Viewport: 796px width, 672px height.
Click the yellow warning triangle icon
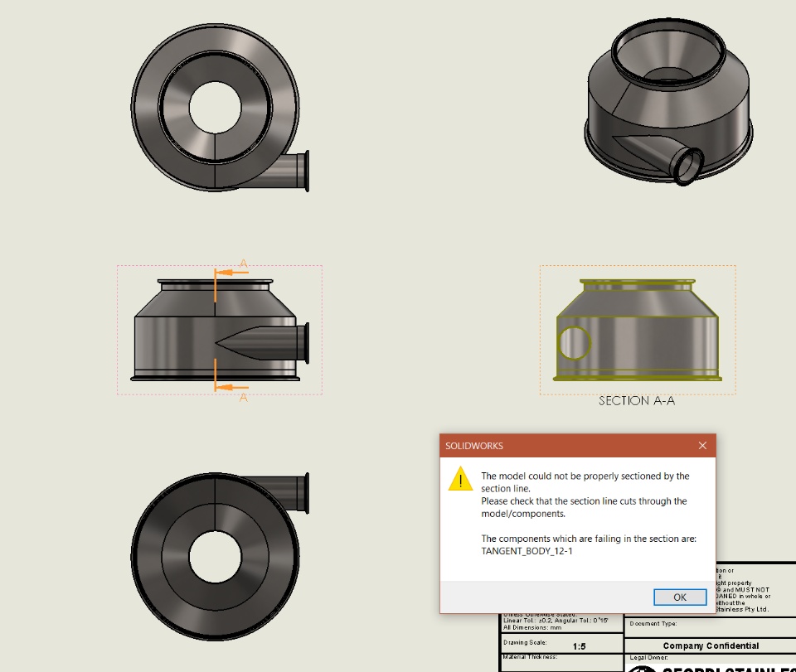pos(460,479)
